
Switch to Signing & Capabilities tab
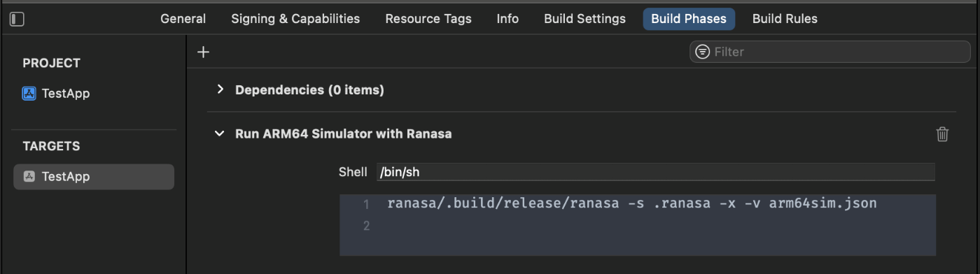tap(295, 19)
